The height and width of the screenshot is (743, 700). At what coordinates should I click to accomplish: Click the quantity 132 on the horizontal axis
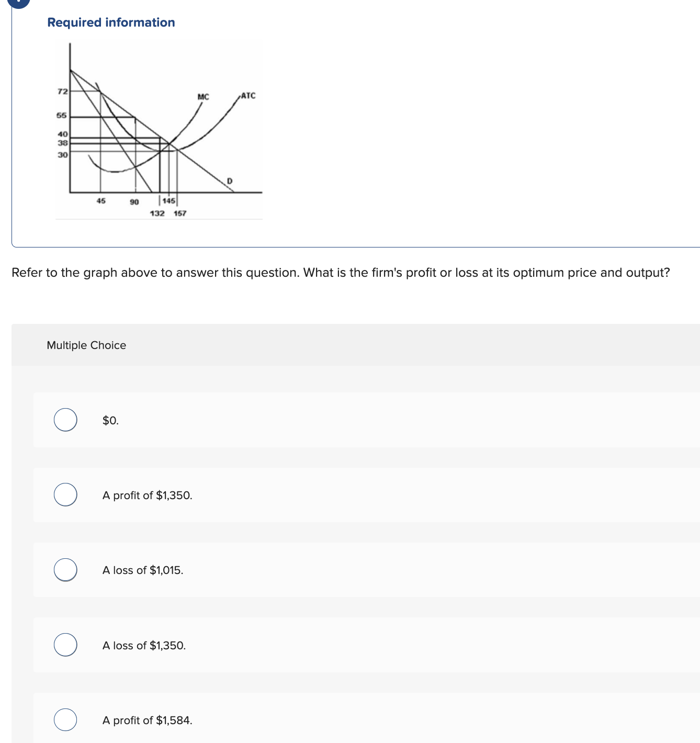pos(157,213)
